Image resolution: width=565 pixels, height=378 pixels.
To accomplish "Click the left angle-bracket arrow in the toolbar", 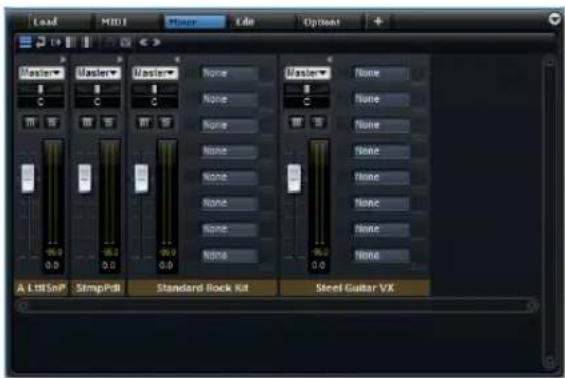I will point(143,43).
